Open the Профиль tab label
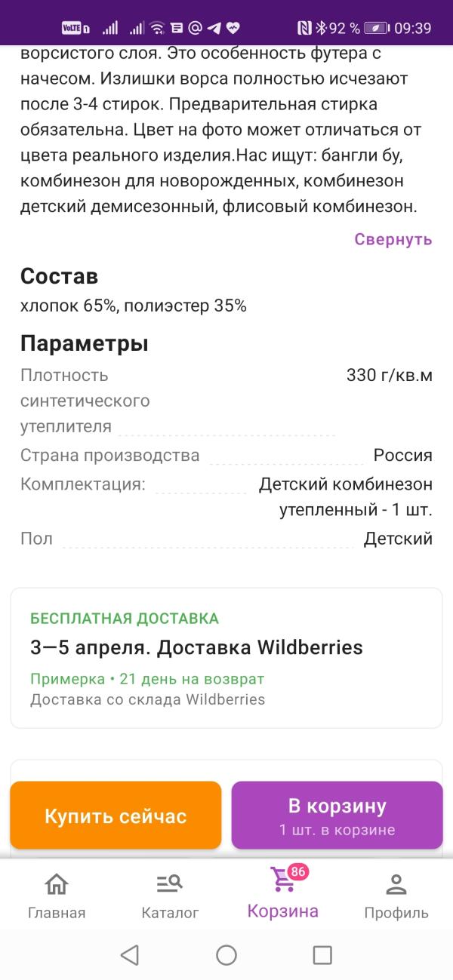Screen dimensions: 453x980 coord(396,913)
